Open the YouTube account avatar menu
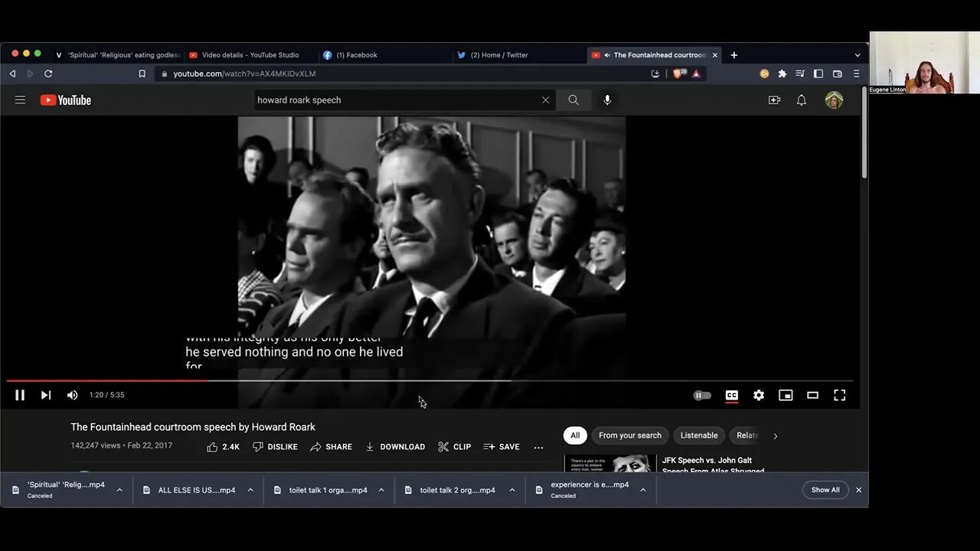 (x=834, y=100)
